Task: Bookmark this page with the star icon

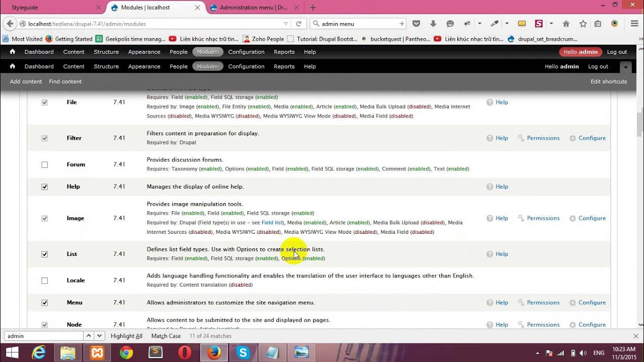Action: pyautogui.click(x=583, y=24)
